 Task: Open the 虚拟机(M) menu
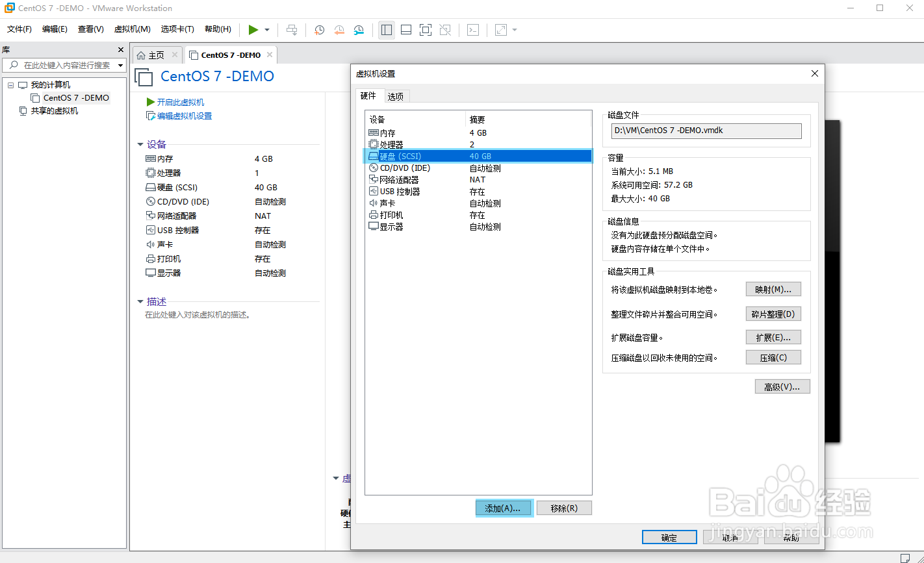tap(133, 29)
